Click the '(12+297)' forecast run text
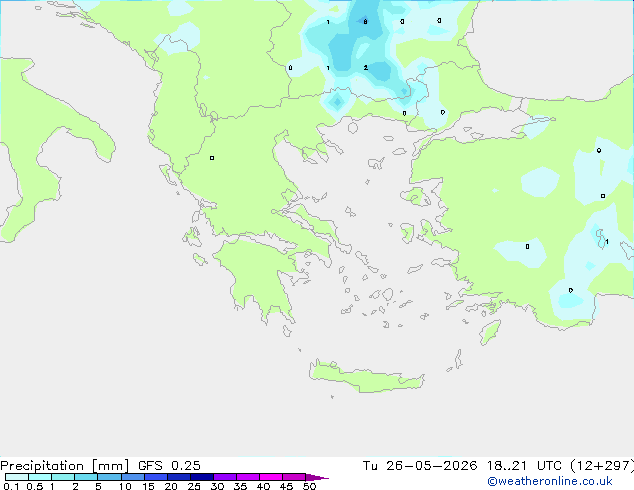This screenshot has height=490, width=634. point(602,466)
